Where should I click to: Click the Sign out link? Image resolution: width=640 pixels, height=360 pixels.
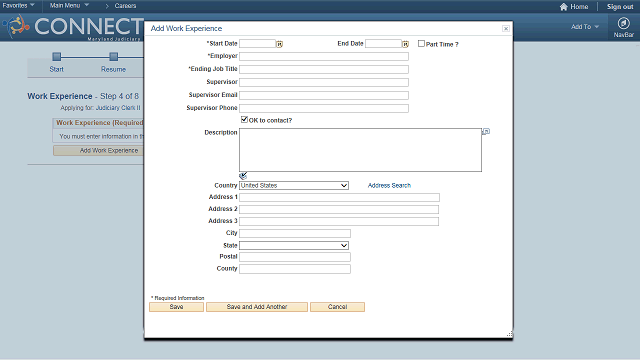click(620, 7)
